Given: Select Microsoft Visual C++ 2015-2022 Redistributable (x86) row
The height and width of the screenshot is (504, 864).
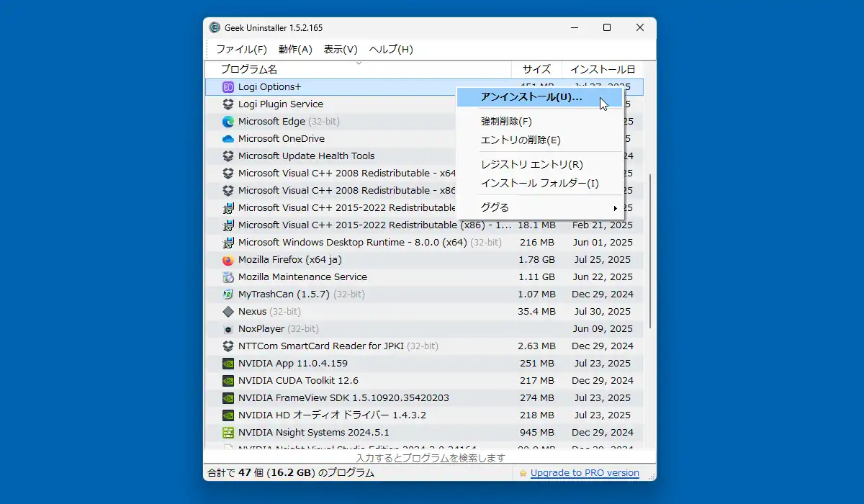Looking at the screenshot, I should tap(424, 225).
